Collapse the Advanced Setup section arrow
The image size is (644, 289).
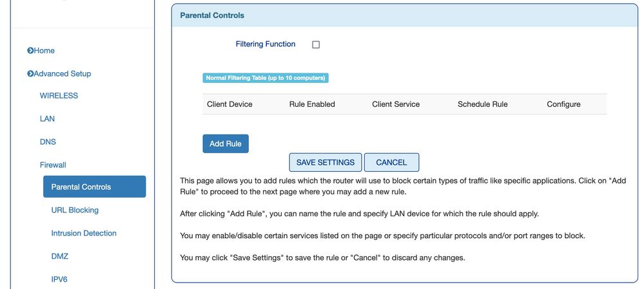coord(30,74)
